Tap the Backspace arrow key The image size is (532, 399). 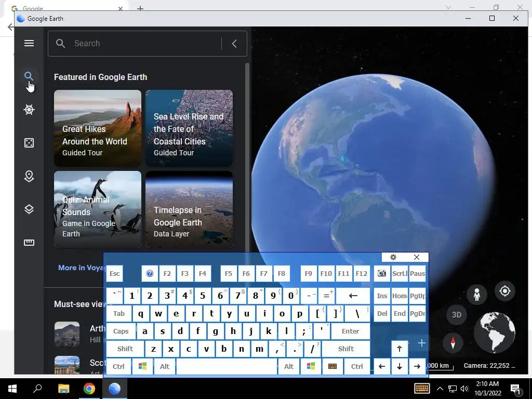tap(353, 296)
